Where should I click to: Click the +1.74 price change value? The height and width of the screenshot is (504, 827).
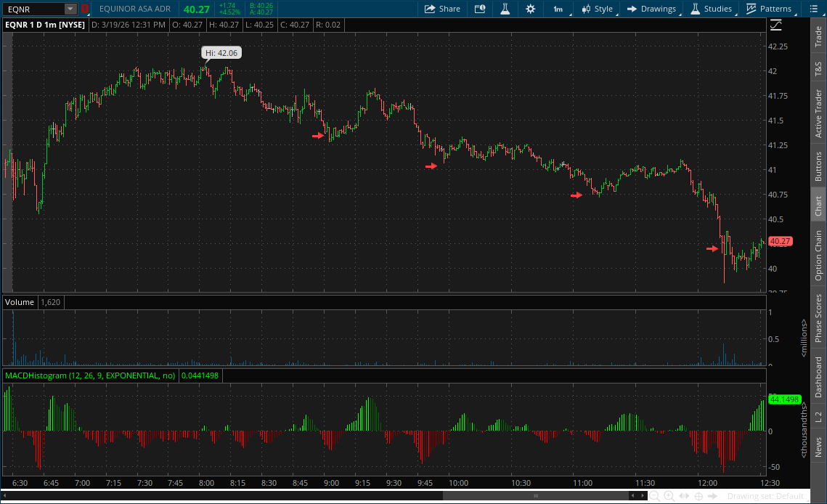click(227, 6)
